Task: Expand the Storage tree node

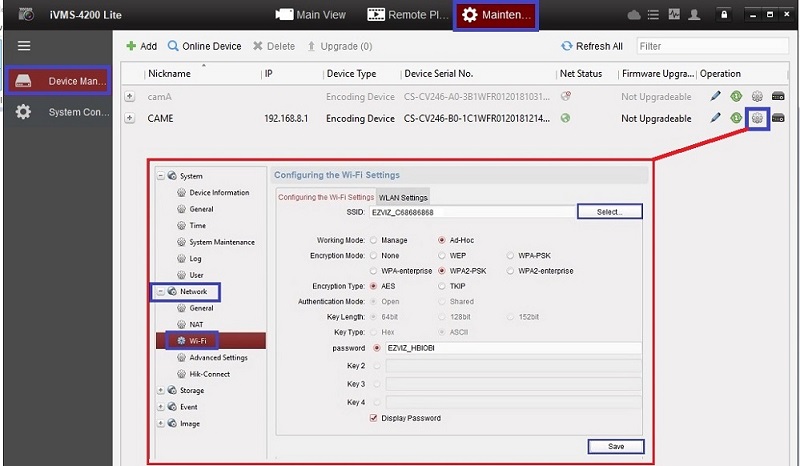Action: 160,391
